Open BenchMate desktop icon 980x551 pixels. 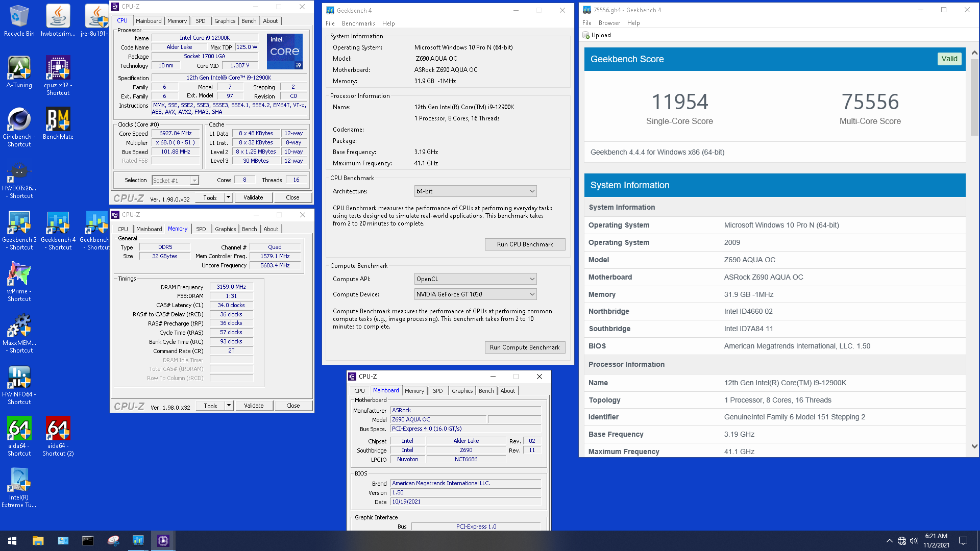pyautogui.click(x=58, y=123)
